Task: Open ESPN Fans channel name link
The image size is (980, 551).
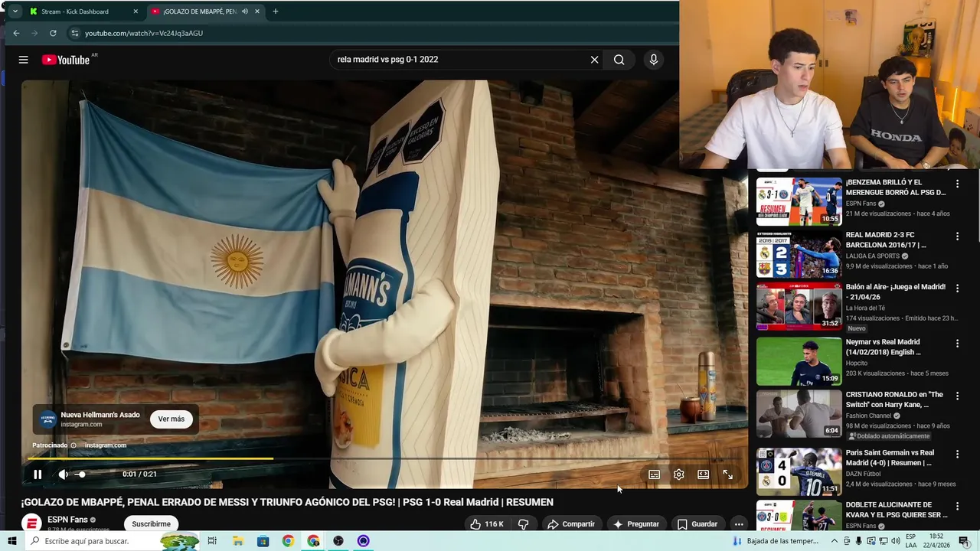Action: click(x=67, y=520)
